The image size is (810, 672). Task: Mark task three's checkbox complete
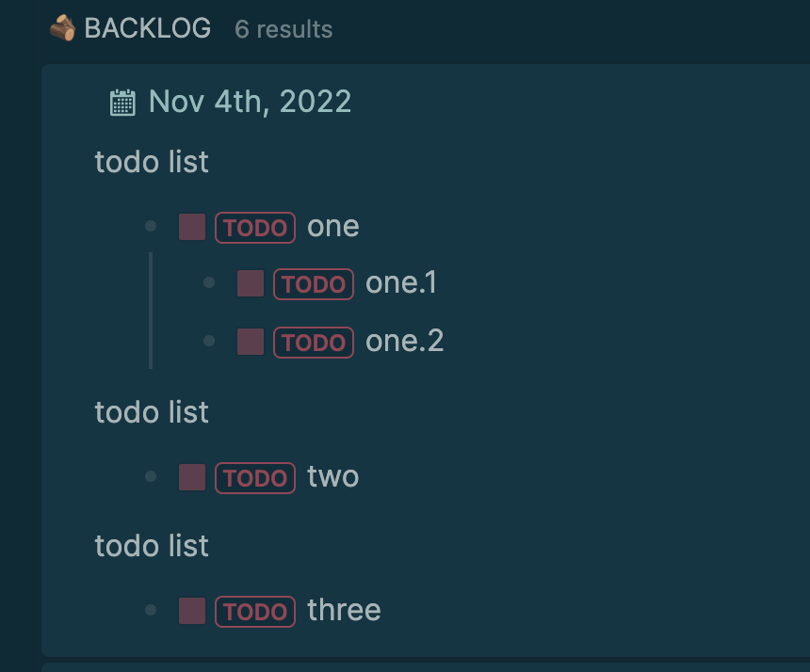[x=191, y=610]
